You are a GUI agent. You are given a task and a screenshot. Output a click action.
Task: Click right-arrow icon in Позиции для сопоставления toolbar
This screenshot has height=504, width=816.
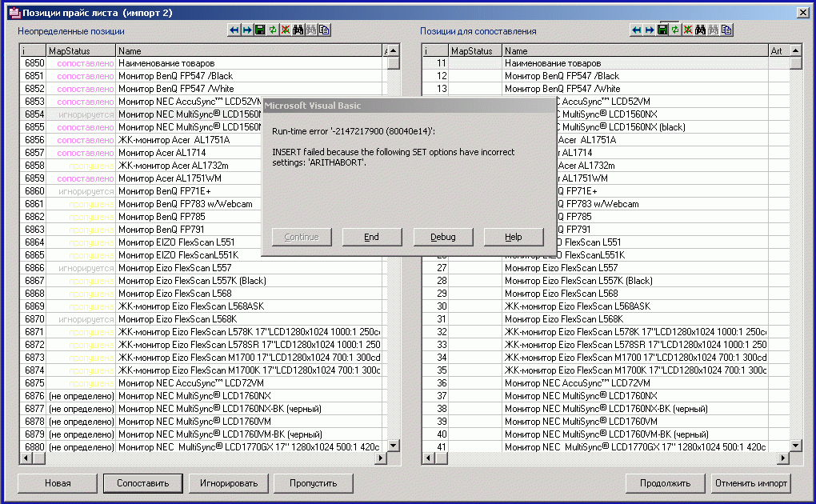[649, 30]
